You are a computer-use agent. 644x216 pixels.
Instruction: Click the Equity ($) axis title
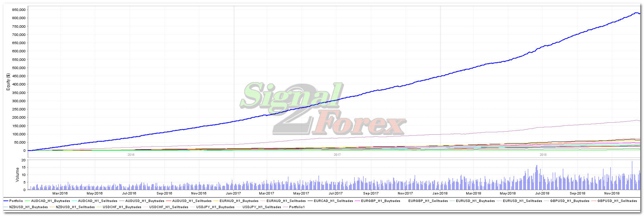pos(8,82)
